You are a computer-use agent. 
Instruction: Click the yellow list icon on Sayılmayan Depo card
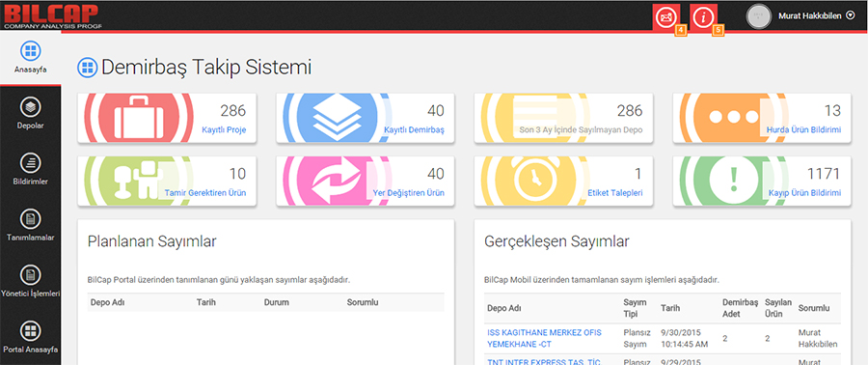coord(535,118)
